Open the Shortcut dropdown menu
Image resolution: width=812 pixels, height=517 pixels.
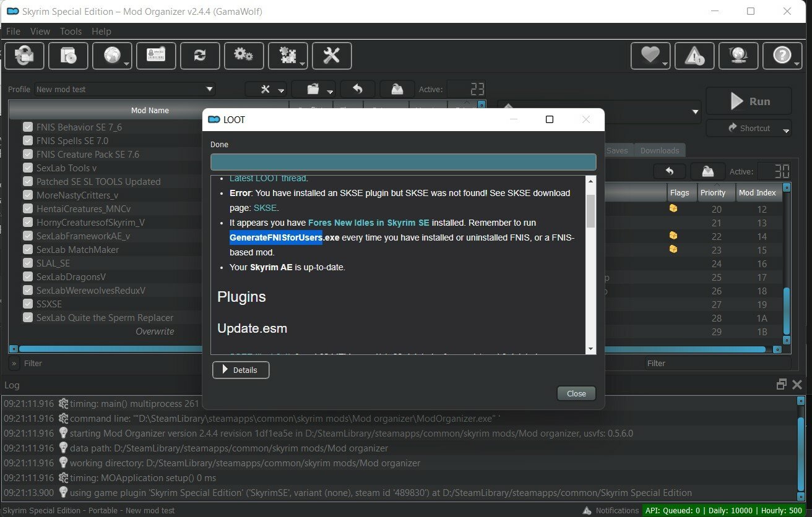pos(749,128)
